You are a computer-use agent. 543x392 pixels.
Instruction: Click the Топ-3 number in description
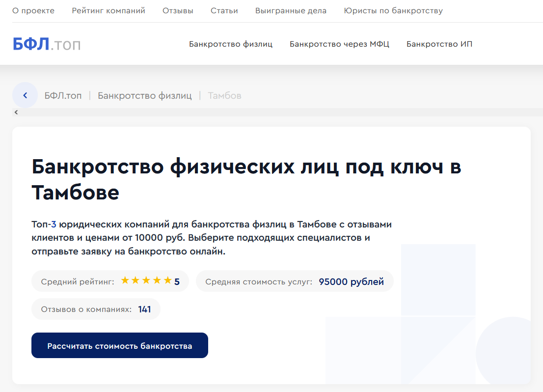pyautogui.click(x=54, y=224)
